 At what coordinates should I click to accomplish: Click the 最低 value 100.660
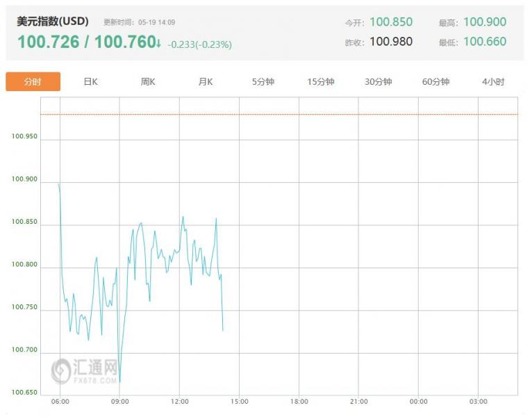coord(485,42)
